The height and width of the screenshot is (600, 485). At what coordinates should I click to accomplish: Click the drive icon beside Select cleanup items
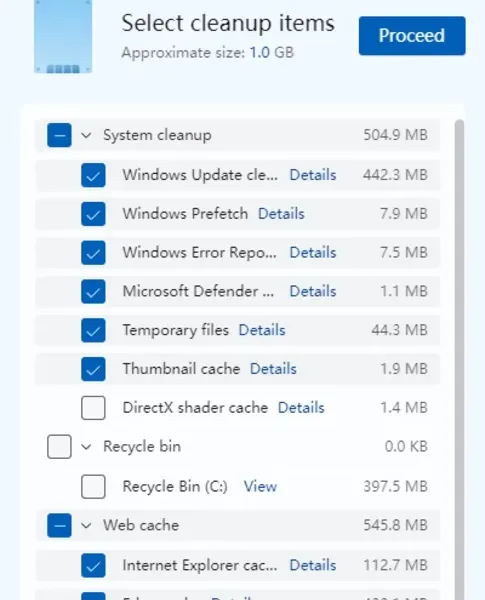tap(63, 36)
